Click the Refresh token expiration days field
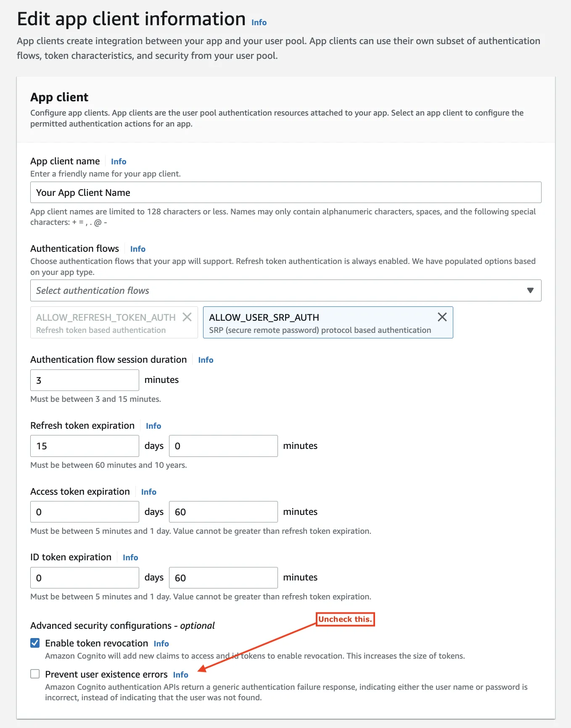 point(85,446)
